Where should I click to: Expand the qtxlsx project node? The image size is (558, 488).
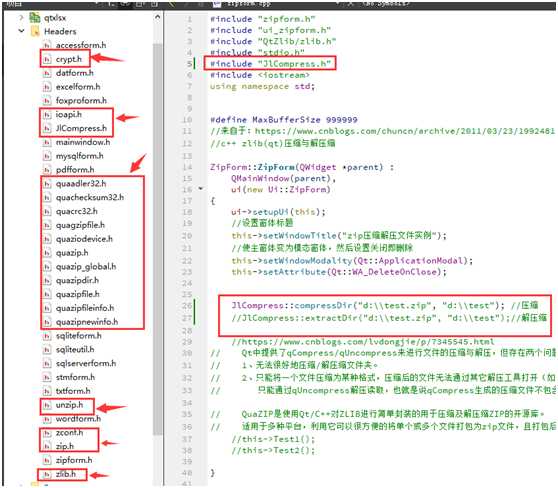coord(21,17)
